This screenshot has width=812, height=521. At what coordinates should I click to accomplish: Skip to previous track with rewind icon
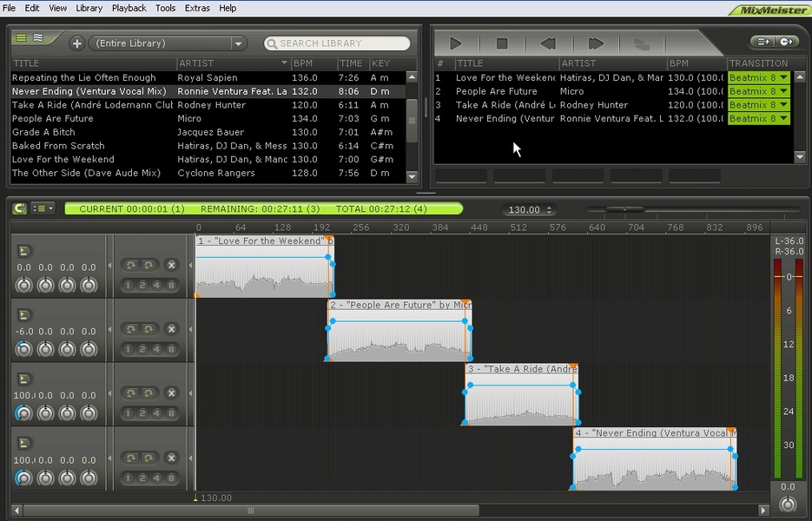[x=547, y=43]
